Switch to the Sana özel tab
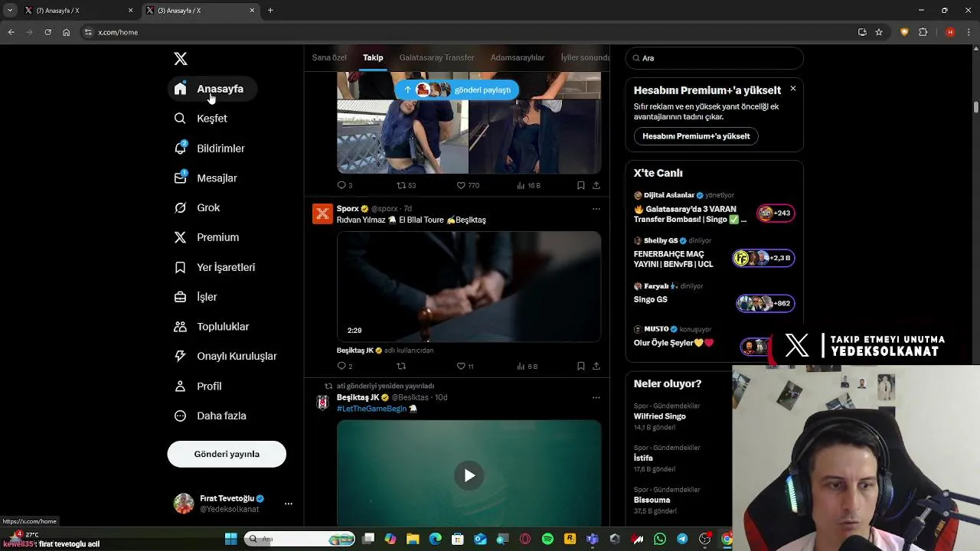The height and width of the screenshot is (551, 980). 329,57
